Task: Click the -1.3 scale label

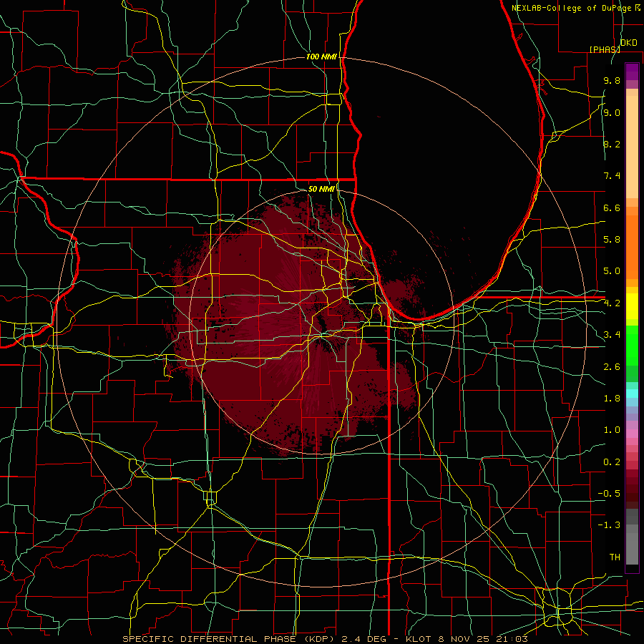Action: click(609, 525)
